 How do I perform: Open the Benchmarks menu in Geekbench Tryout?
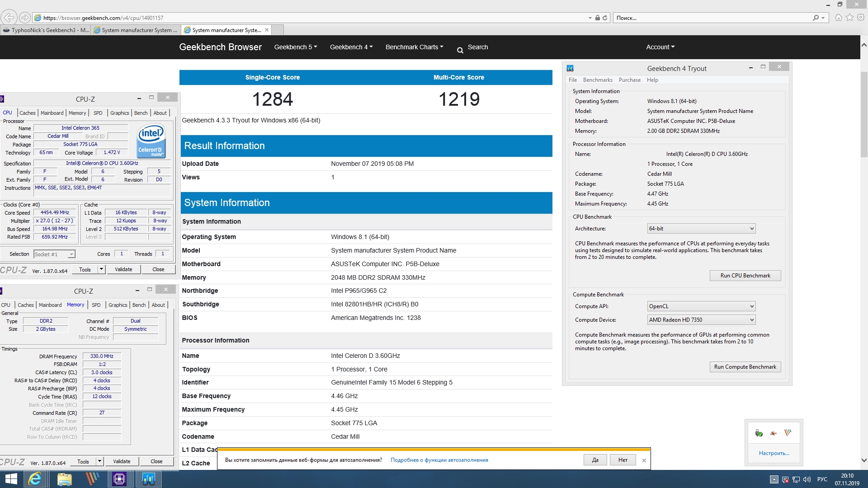click(x=598, y=80)
